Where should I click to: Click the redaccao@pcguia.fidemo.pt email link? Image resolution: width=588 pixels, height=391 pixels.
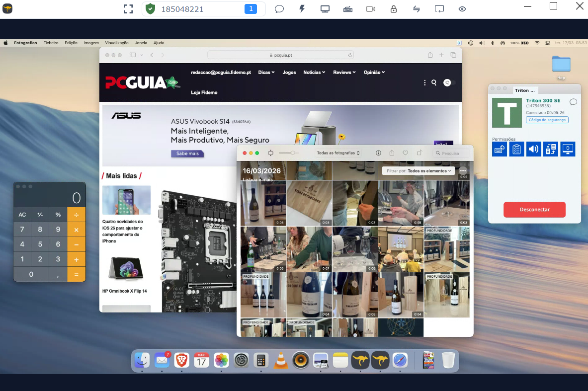coord(221,73)
